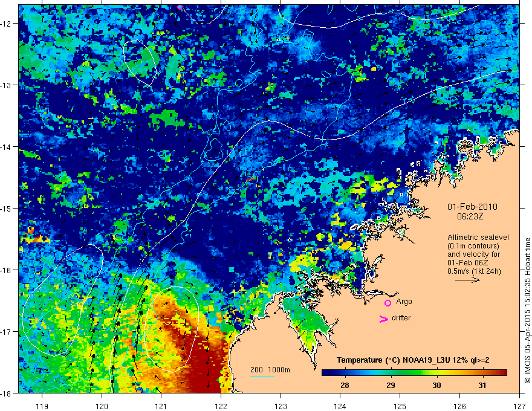Click the latitude label -18
Viewport: 532px width, 411px height.
pyautogui.click(x=6, y=393)
